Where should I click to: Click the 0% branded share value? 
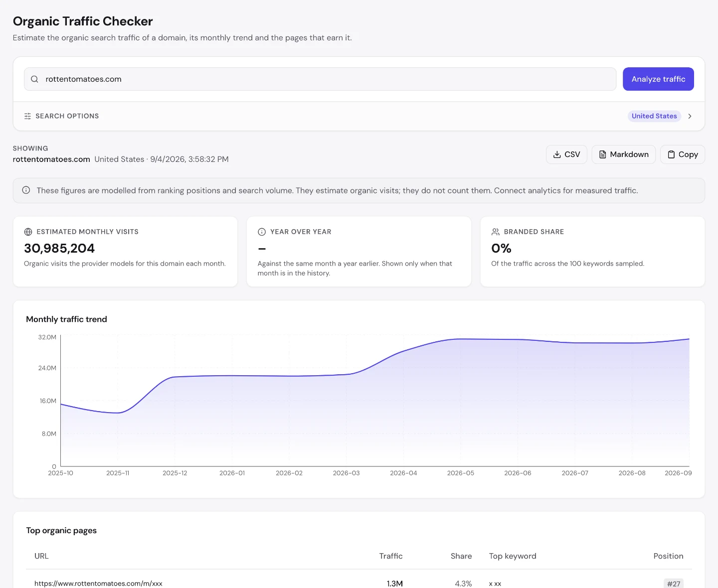(x=501, y=248)
